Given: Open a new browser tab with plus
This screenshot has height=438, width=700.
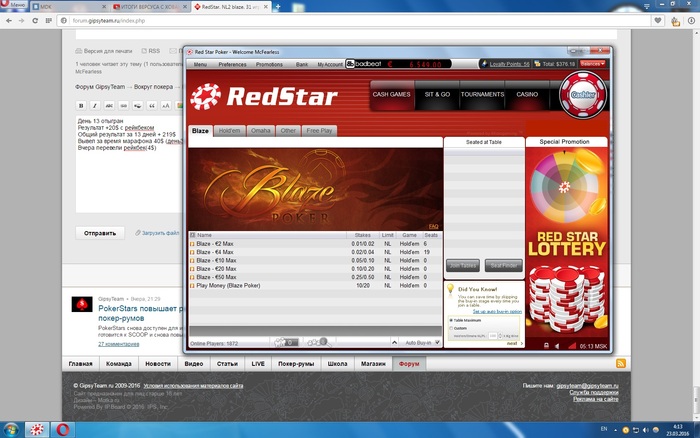Looking at the screenshot, I should click(278, 7).
